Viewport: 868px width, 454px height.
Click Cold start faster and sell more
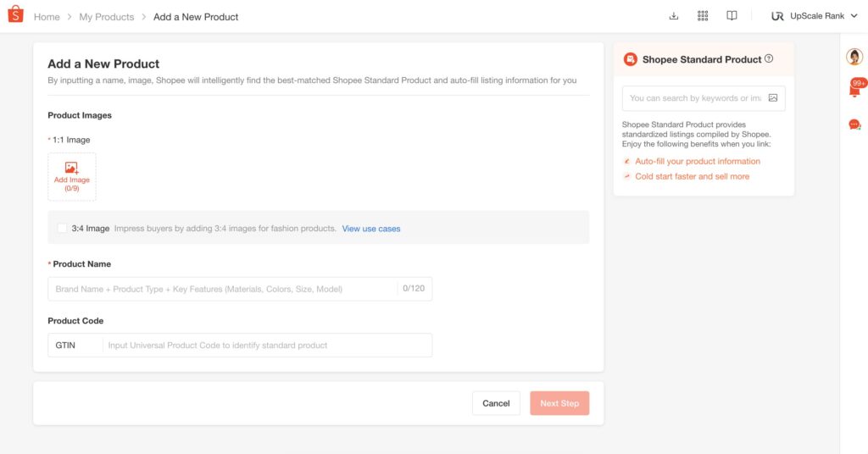(692, 176)
